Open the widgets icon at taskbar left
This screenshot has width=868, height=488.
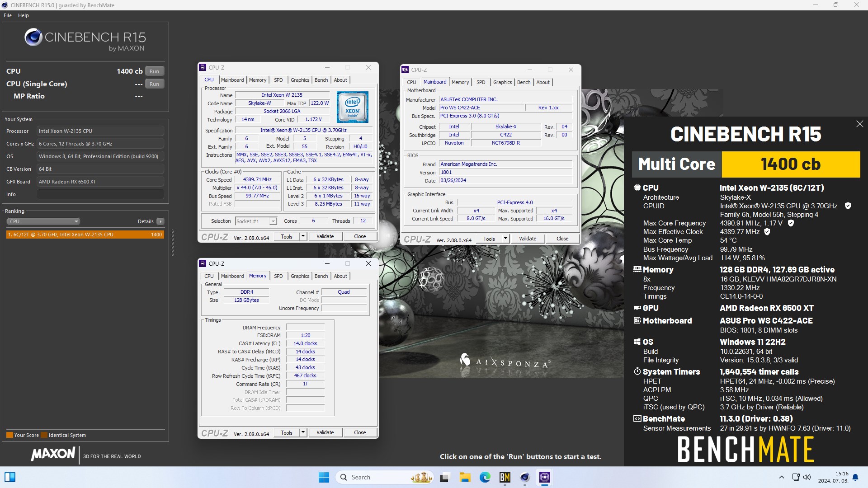point(10,477)
